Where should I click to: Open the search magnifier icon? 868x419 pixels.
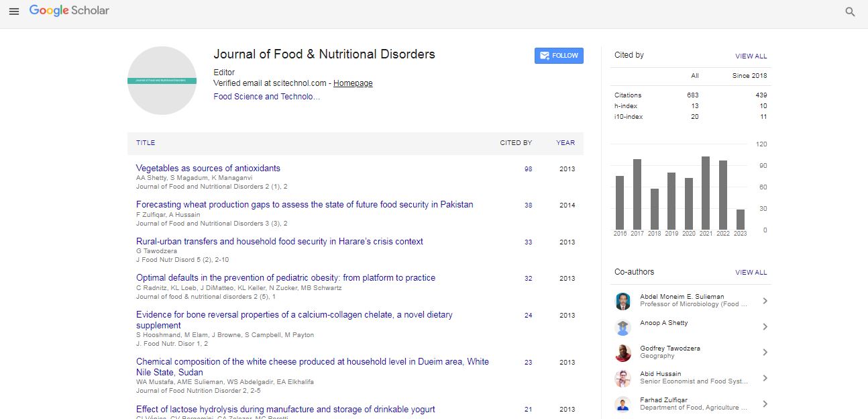click(x=850, y=11)
